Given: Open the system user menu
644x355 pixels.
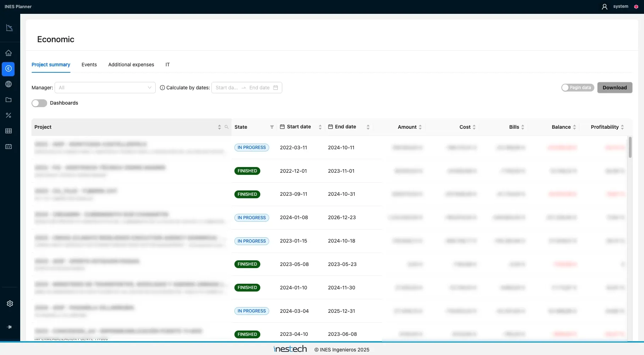Looking at the screenshot, I should 615,6.
